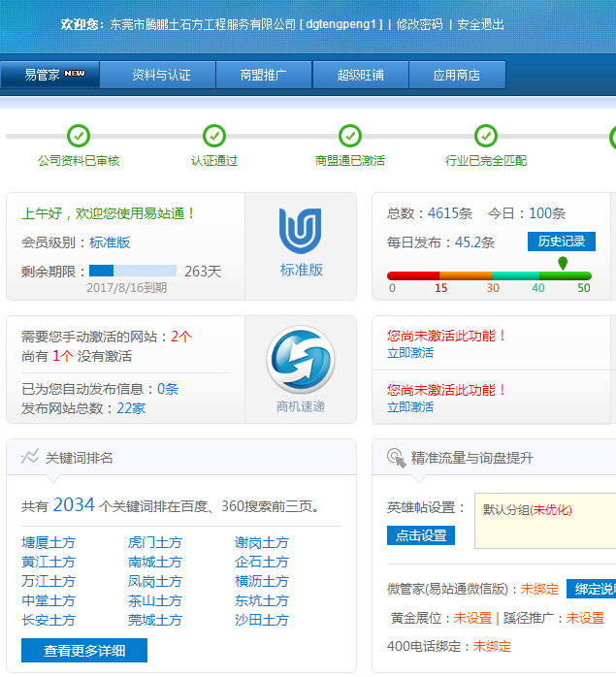Image resolution: width=616 pixels, height=677 pixels.
Task: Open the 超级旺铺 tab
Action: (360, 75)
